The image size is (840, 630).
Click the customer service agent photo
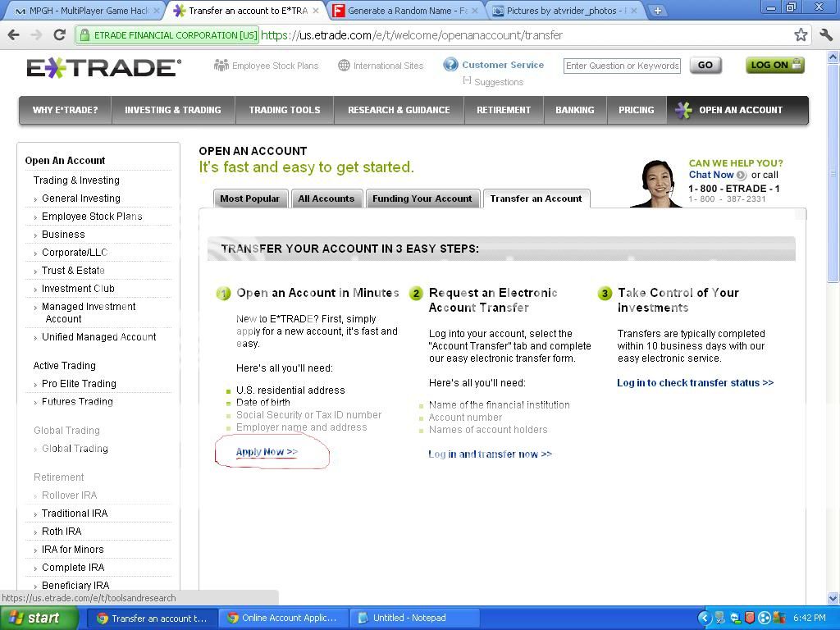click(x=657, y=183)
